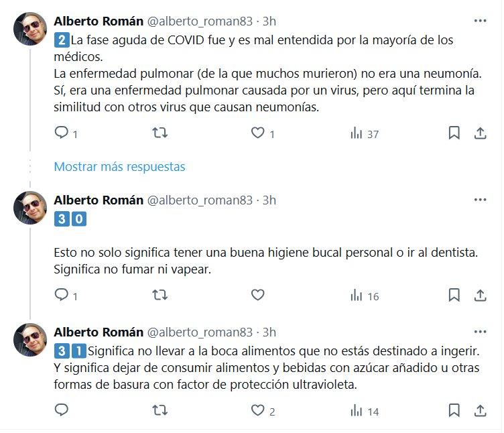The width and height of the screenshot is (504, 433).
Task: Reply to the azúcar añadido tweet
Action: point(62,410)
